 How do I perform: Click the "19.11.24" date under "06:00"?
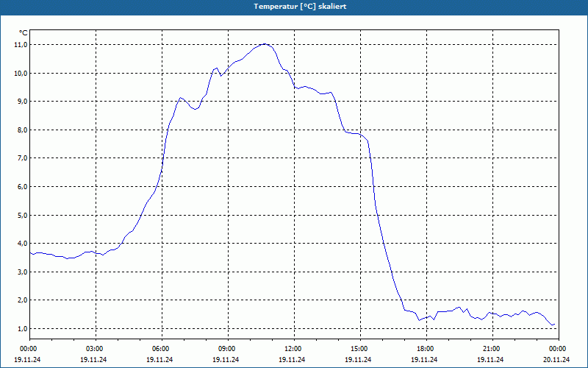[159, 359]
